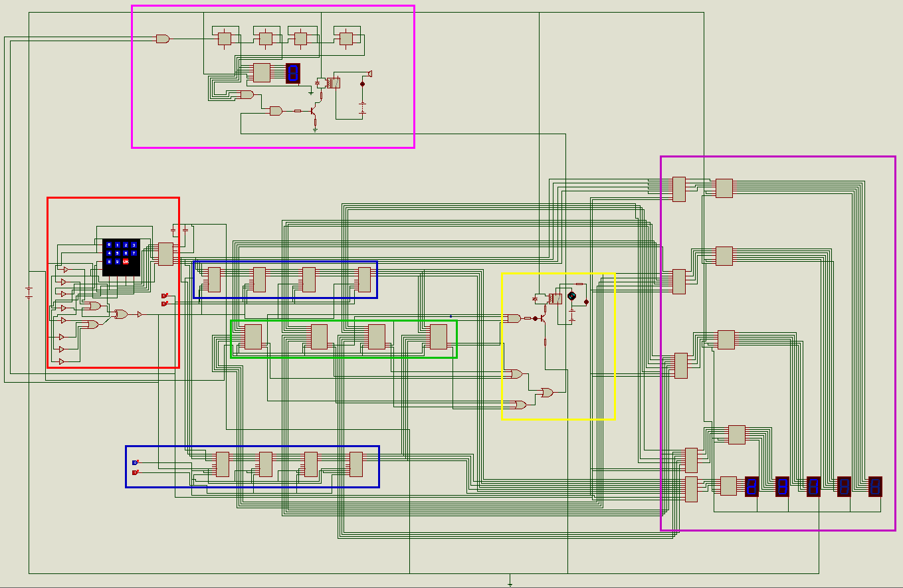Select the battery symbol in the magenta section
Viewport: 903px width, 588px height.
[363, 107]
